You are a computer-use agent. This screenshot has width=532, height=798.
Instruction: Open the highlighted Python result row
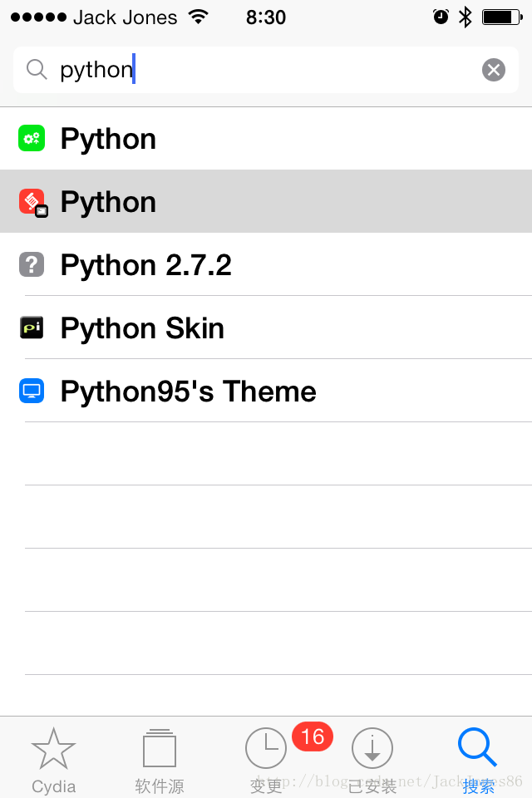266,201
